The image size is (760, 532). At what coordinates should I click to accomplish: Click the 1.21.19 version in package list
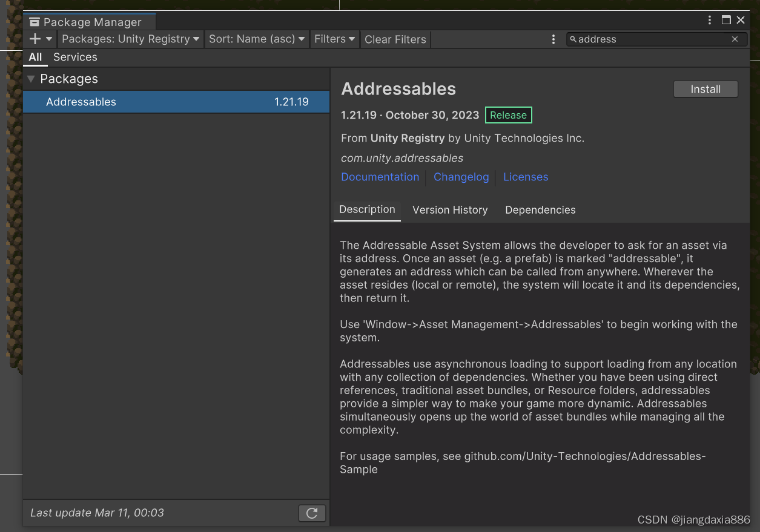(291, 102)
